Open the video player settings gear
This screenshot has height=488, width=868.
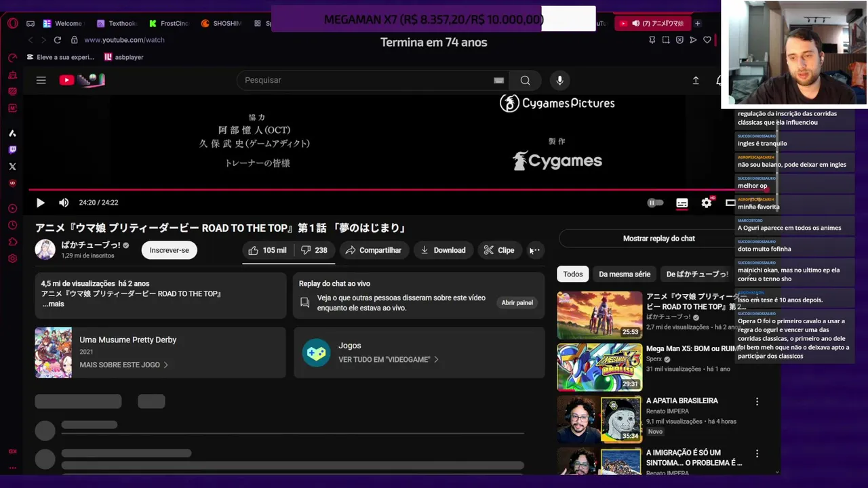point(707,203)
